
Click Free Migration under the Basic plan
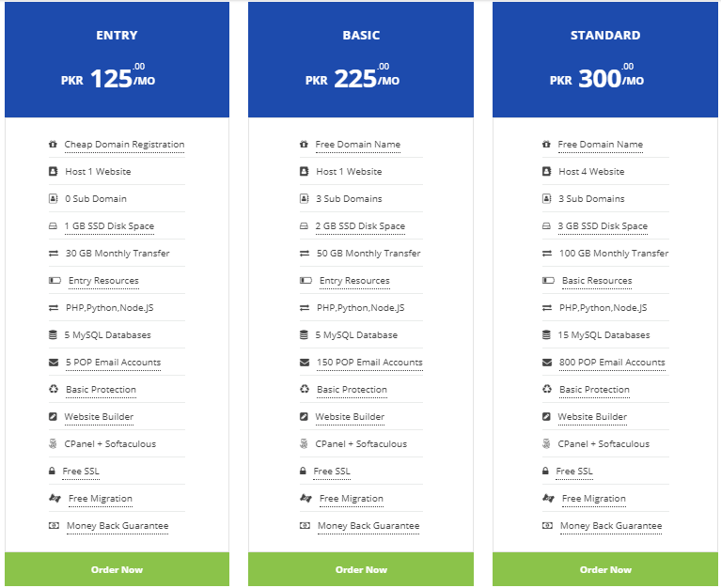(352, 499)
